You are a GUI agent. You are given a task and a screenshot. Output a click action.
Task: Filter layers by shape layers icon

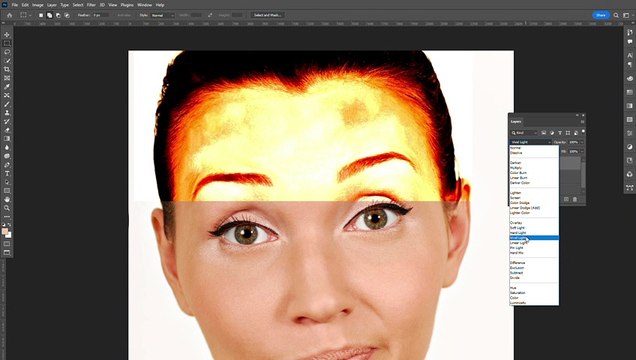[568, 133]
